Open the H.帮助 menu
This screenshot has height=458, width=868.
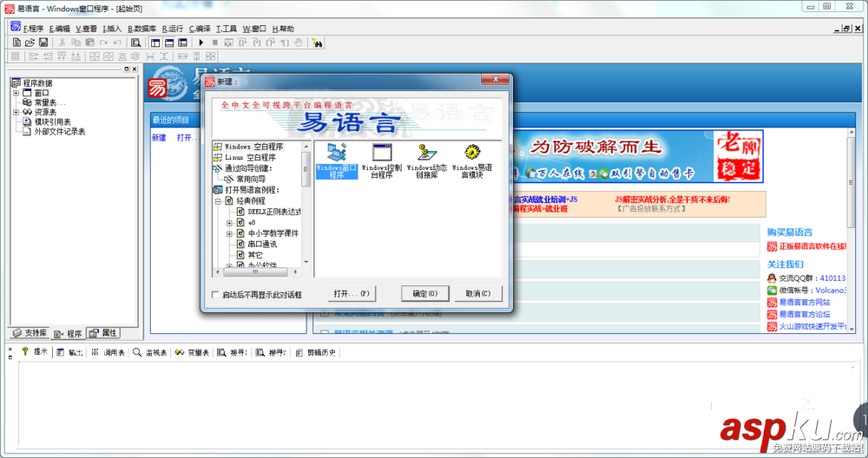(x=283, y=29)
